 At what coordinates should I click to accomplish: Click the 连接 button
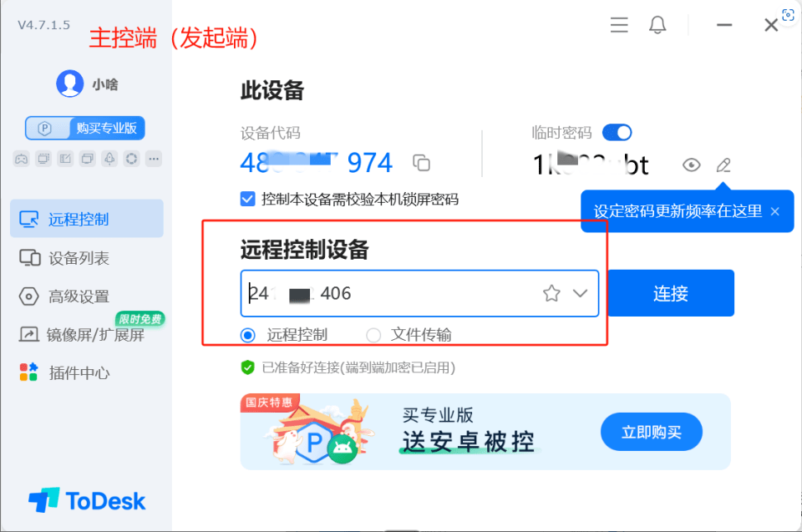[x=671, y=293]
